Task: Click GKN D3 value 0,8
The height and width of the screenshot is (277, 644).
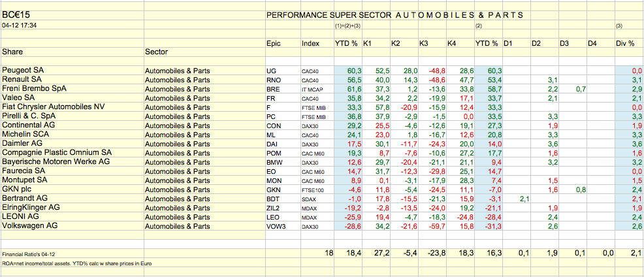Action: (x=572, y=189)
